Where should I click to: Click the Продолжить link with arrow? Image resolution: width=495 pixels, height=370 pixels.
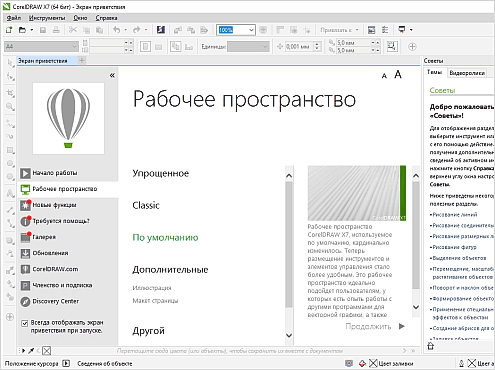click(375, 326)
